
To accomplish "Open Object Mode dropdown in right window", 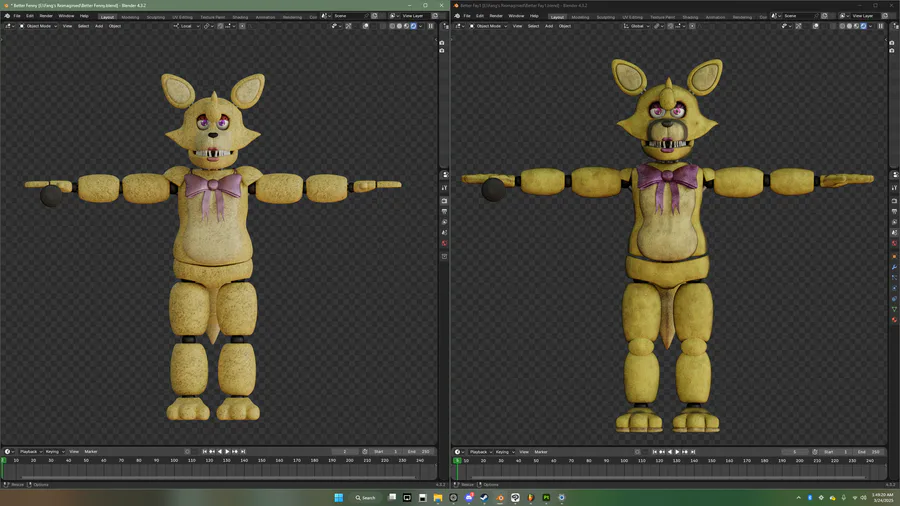I will 488,26.
